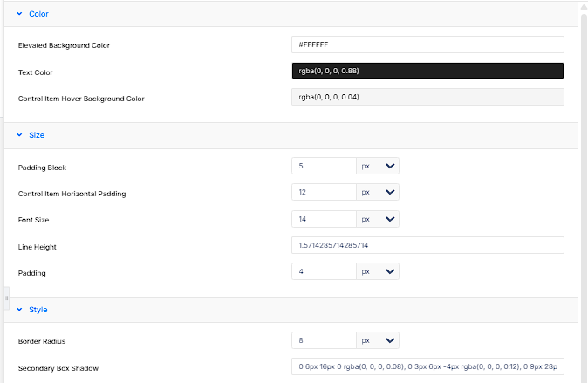The width and height of the screenshot is (588, 383).
Task: Edit Control Item Horizontal Padding value 12
Action: click(324, 192)
